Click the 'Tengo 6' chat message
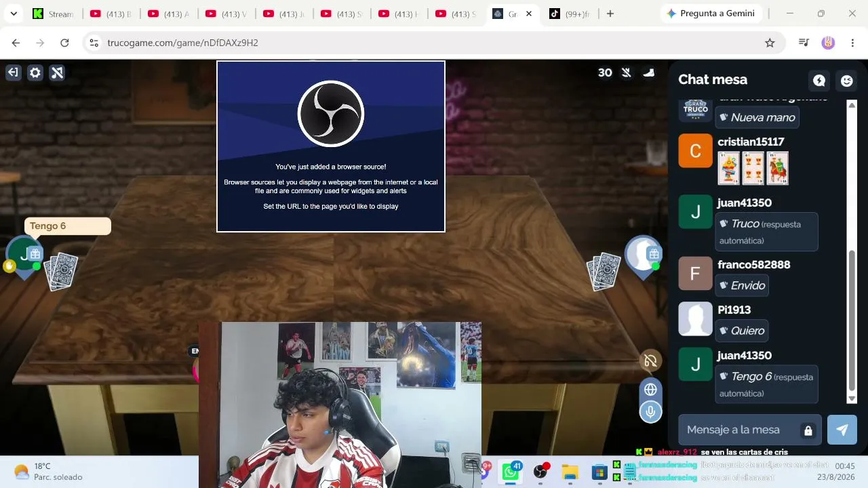 click(x=766, y=384)
